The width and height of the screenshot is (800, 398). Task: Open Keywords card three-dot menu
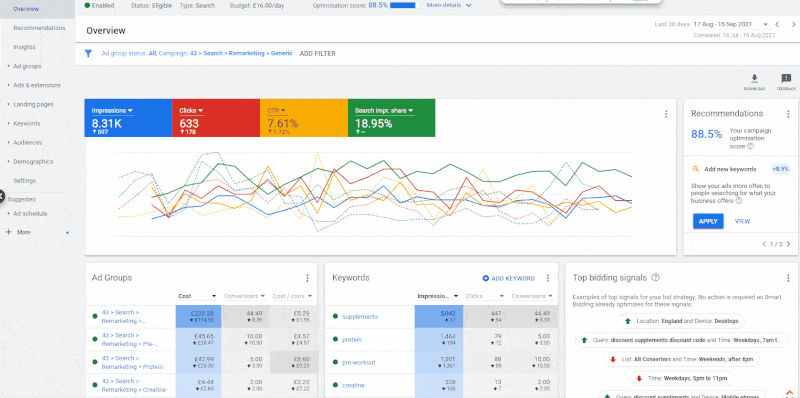click(547, 278)
